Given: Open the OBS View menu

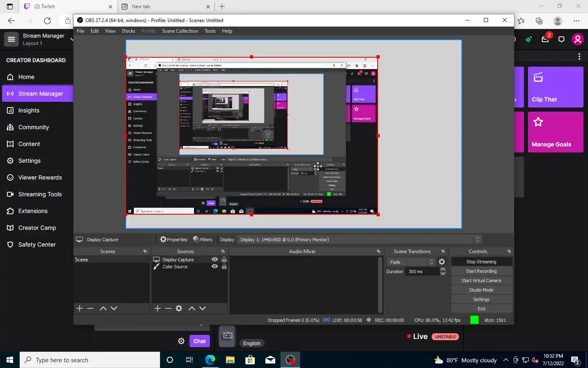Looking at the screenshot, I should click(110, 31).
